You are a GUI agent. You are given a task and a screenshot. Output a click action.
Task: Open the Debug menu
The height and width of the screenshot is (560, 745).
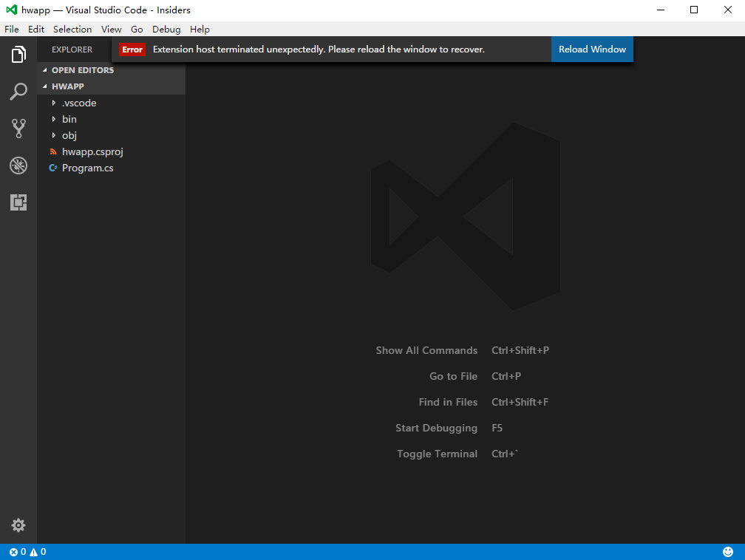click(166, 29)
